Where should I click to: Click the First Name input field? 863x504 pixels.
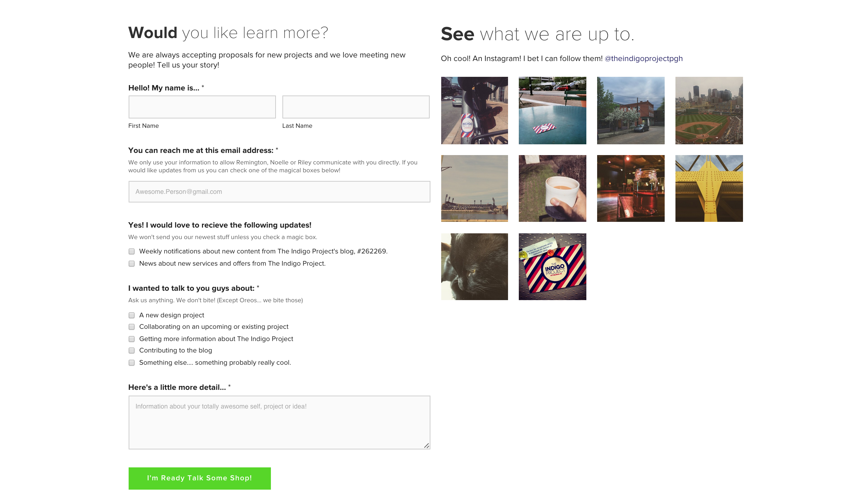202,107
